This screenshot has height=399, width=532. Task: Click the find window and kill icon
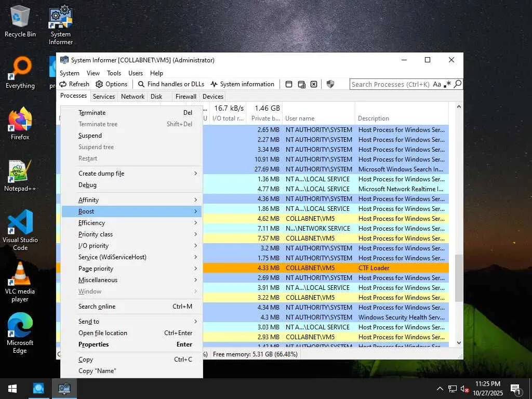(x=314, y=84)
